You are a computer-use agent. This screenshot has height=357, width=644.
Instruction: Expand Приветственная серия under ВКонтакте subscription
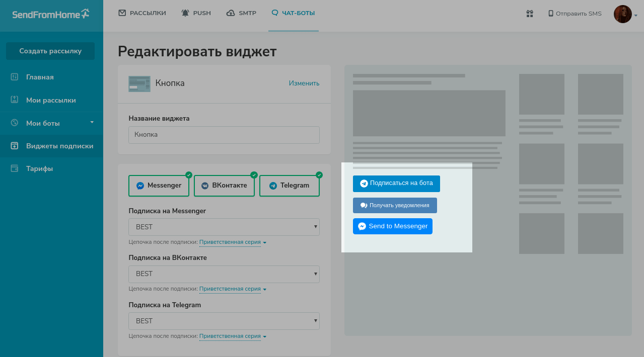233,289
